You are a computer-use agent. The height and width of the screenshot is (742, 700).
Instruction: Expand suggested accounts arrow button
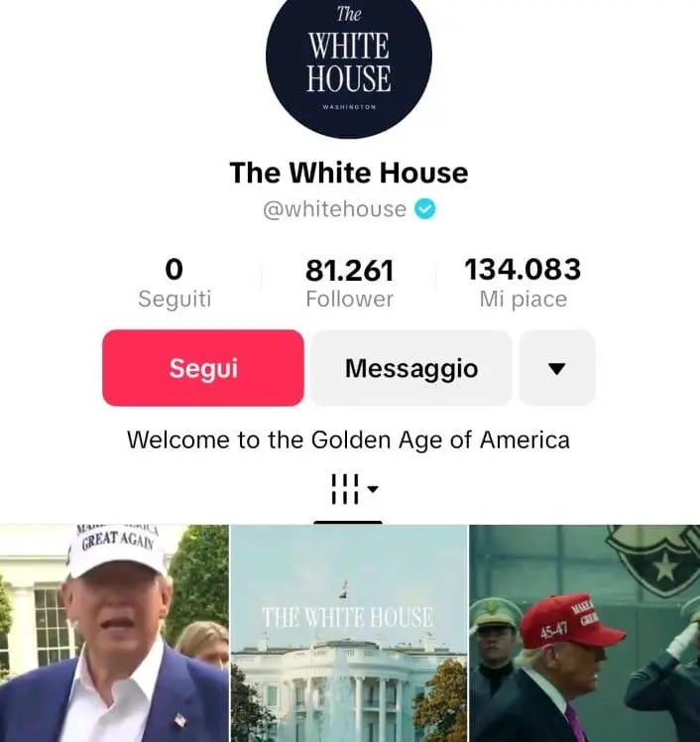pos(557,368)
